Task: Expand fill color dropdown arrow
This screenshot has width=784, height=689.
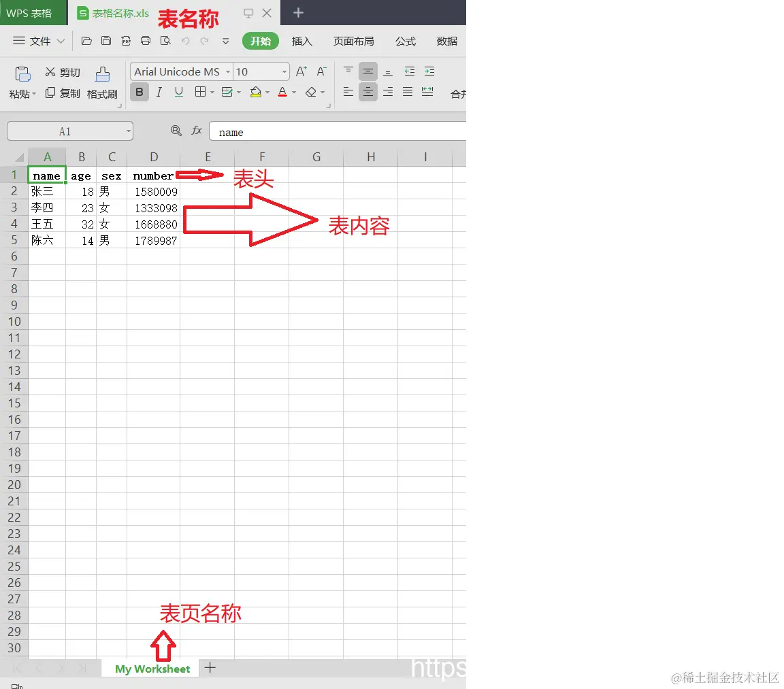Action: [267, 93]
